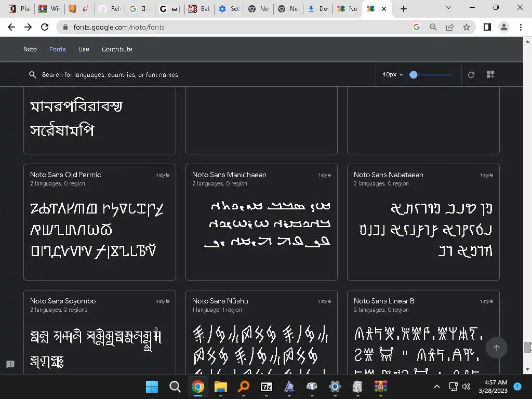Switch font layout with the grid view icon
This screenshot has height=399, width=532.
coord(490,75)
